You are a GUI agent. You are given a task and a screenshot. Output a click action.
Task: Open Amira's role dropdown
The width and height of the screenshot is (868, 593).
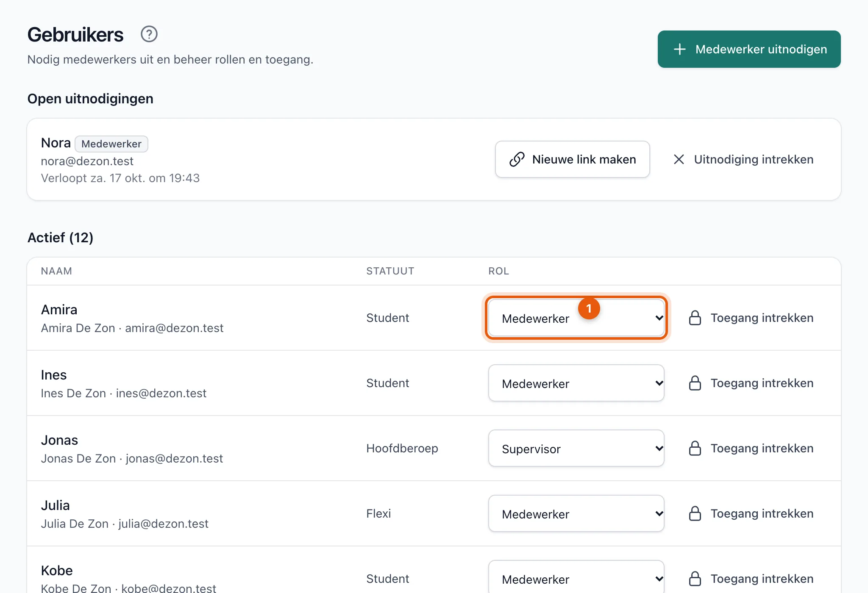coord(576,318)
